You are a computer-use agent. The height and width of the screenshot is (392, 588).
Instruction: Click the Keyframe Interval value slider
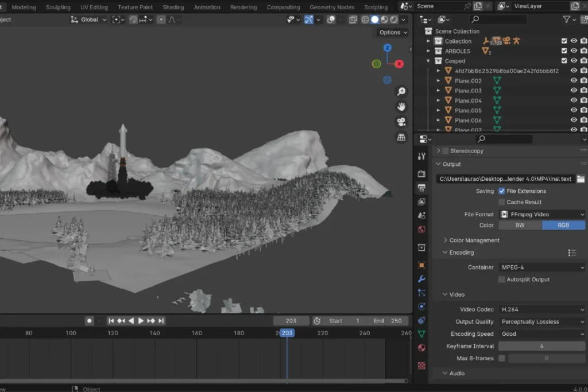[541, 346]
